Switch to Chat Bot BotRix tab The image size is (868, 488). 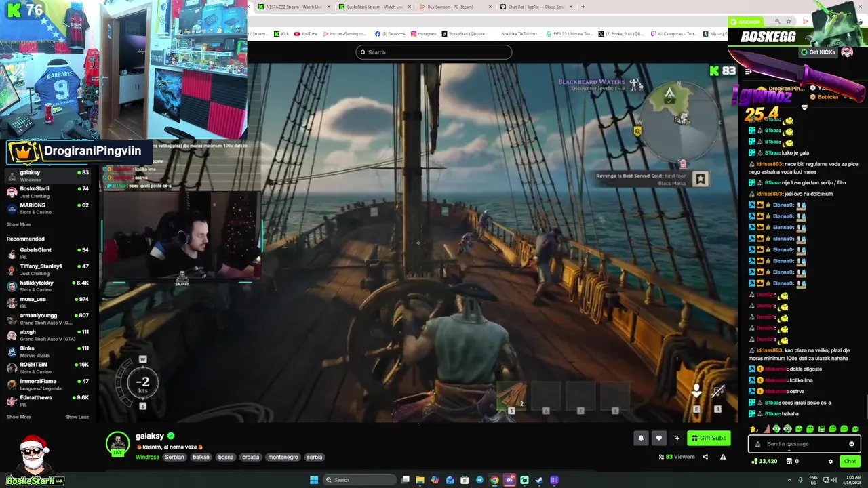536,7
